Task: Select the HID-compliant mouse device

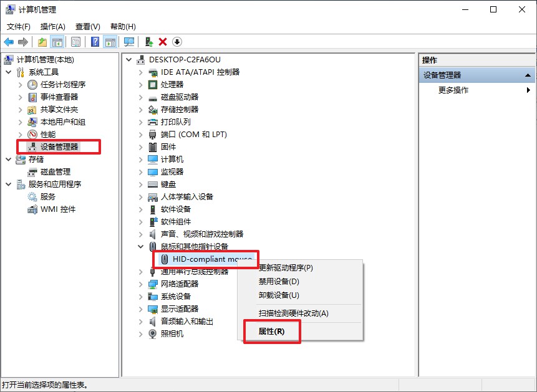Action: click(212, 259)
